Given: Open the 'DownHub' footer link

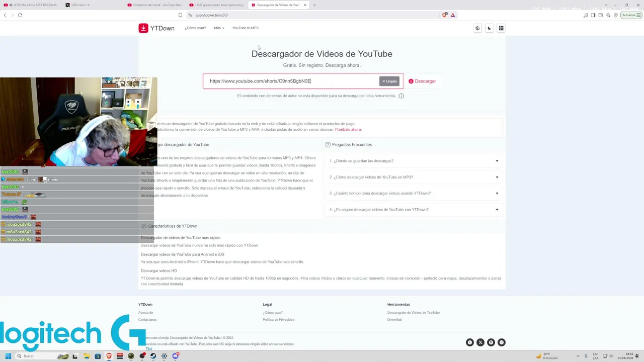Looking at the screenshot, I should (x=394, y=320).
